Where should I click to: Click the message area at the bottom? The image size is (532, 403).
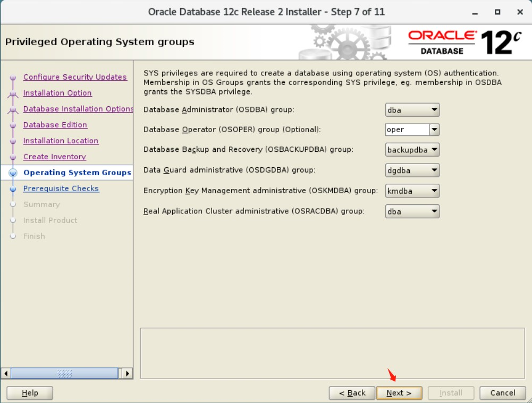tap(333, 353)
